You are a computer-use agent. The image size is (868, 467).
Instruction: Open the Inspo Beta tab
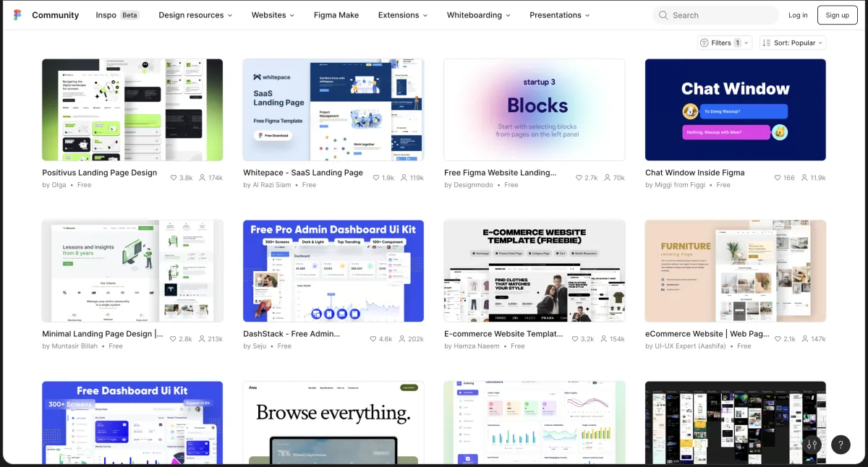tap(117, 15)
